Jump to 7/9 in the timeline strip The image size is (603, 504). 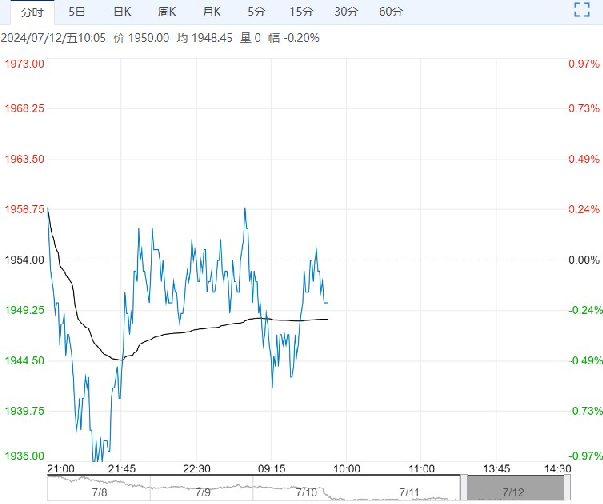[x=202, y=492]
